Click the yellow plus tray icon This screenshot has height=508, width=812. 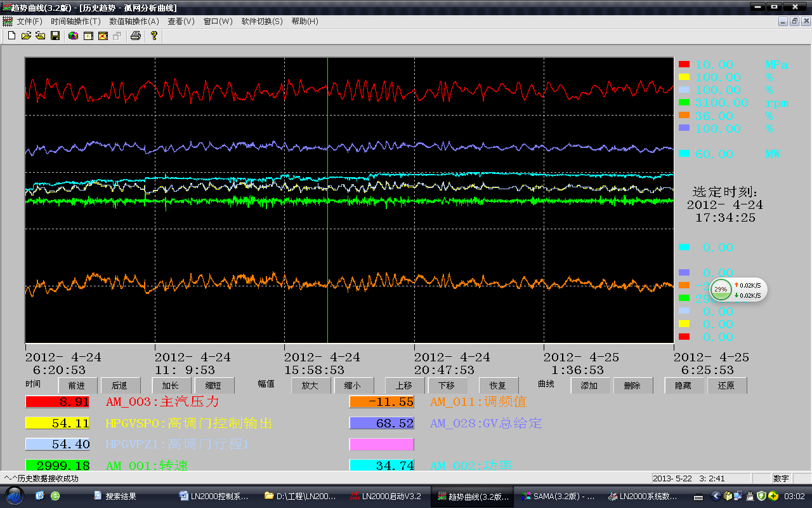773,496
